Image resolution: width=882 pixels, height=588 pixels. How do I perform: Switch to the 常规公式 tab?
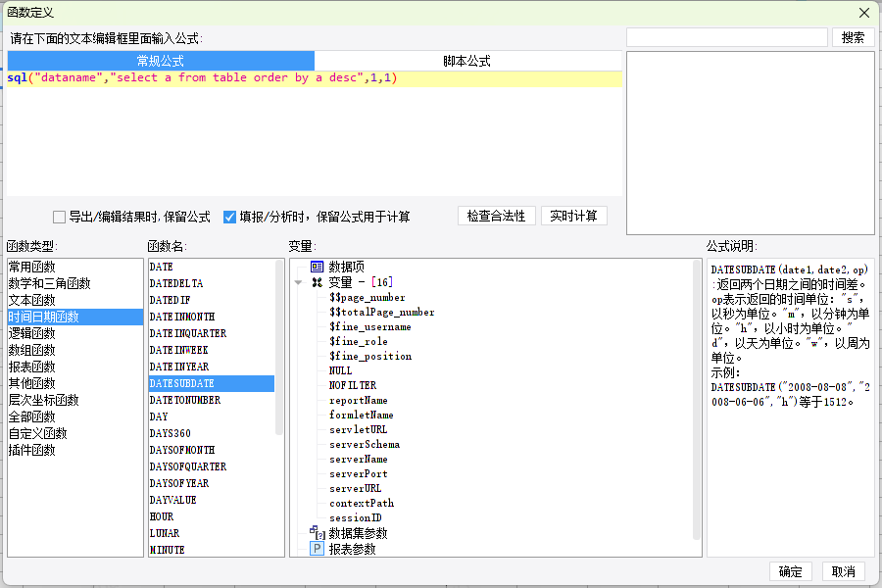(161, 61)
